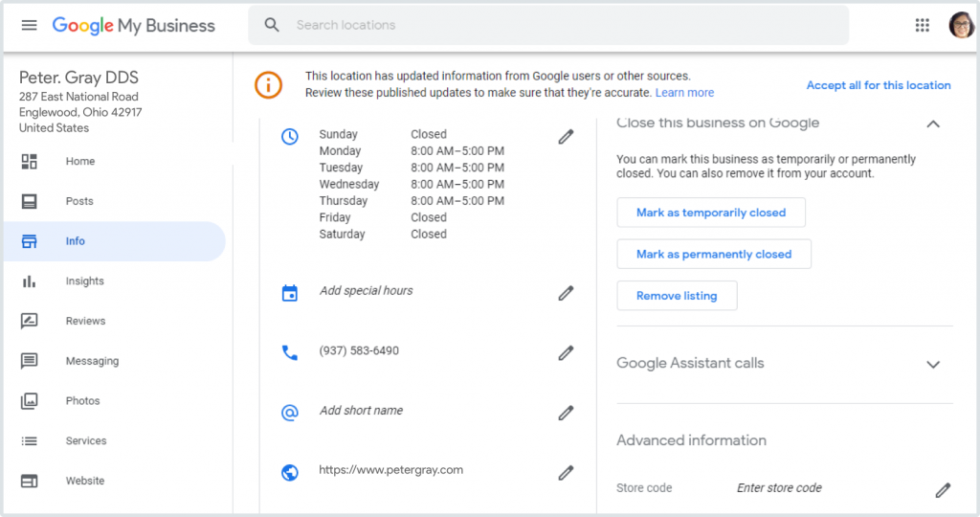The image size is (980, 517).
Task: Click the Messaging chat icon
Action: click(x=29, y=361)
